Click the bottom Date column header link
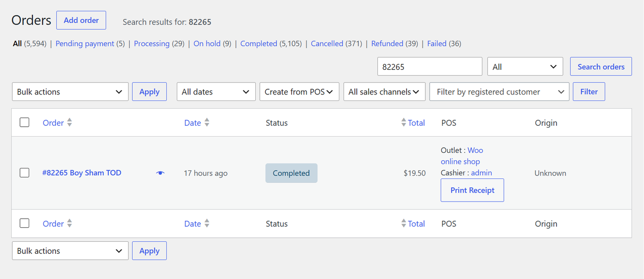This screenshot has width=644, height=279. point(192,224)
